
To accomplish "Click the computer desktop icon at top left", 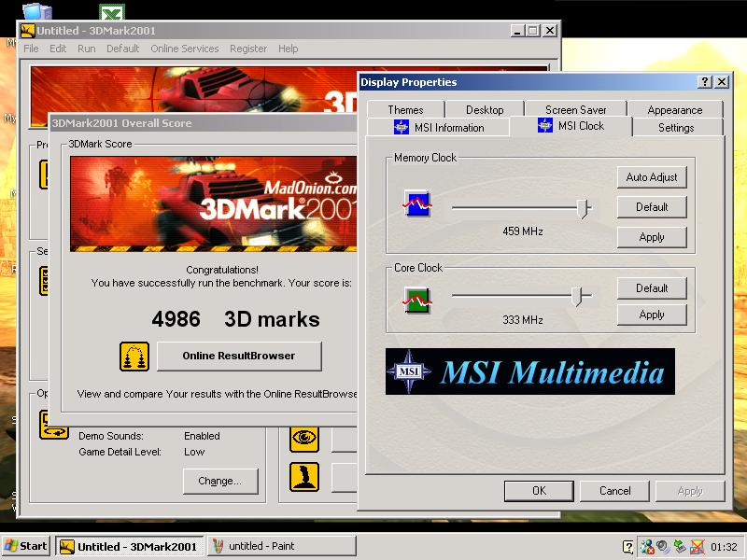I will click(x=36, y=11).
